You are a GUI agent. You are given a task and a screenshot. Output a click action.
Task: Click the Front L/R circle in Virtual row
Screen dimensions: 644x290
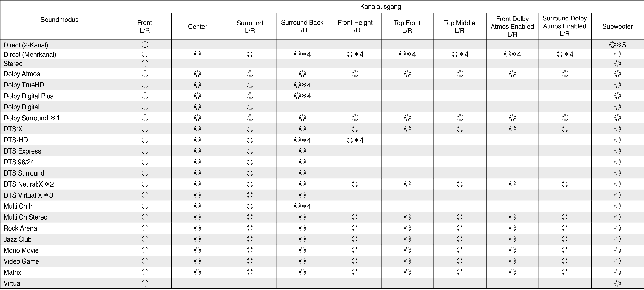coord(145,283)
